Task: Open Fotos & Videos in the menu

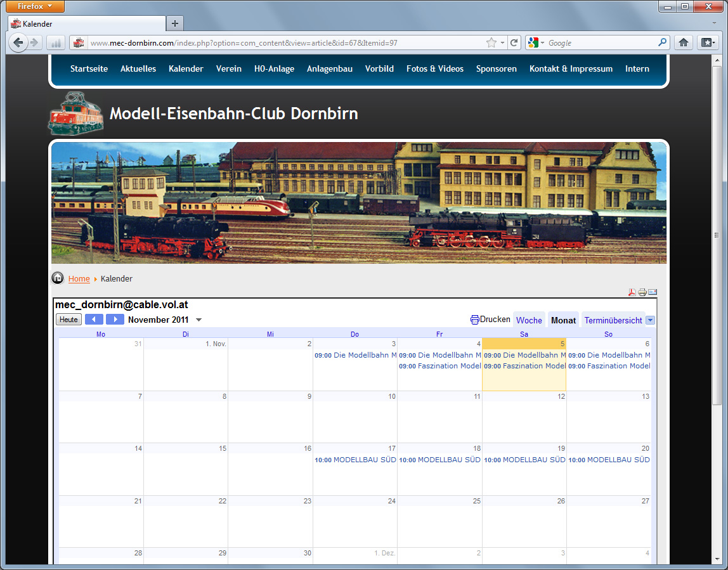Action: [435, 68]
